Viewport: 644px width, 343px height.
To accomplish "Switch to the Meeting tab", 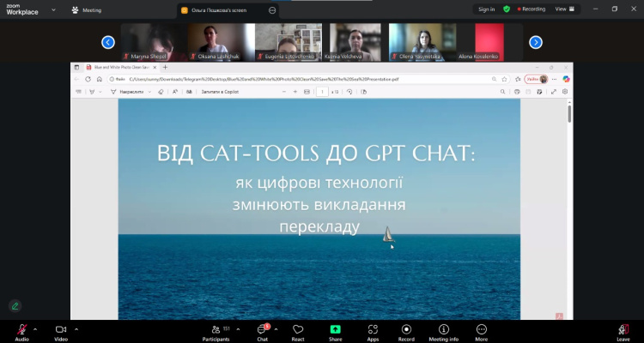I will (x=87, y=10).
